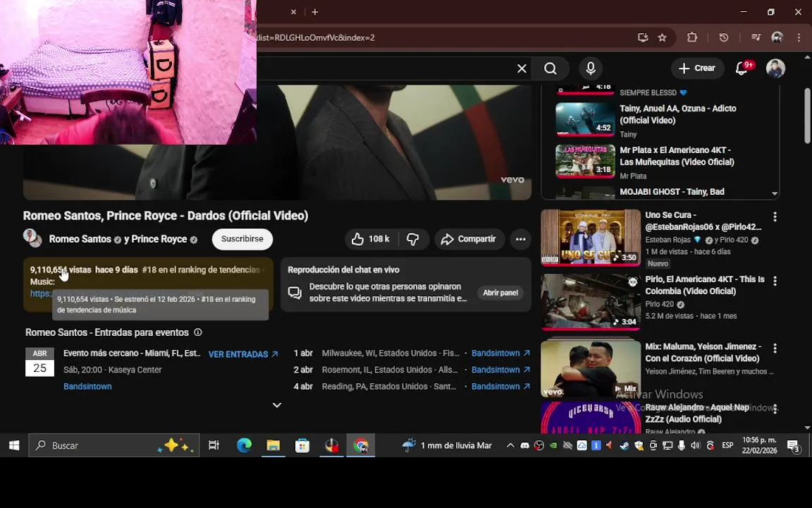Click the page vertical scrollbar

(807, 116)
